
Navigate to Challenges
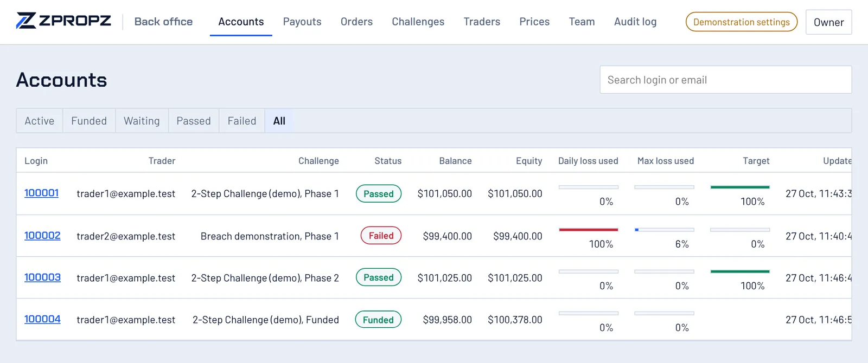pyautogui.click(x=418, y=22)
